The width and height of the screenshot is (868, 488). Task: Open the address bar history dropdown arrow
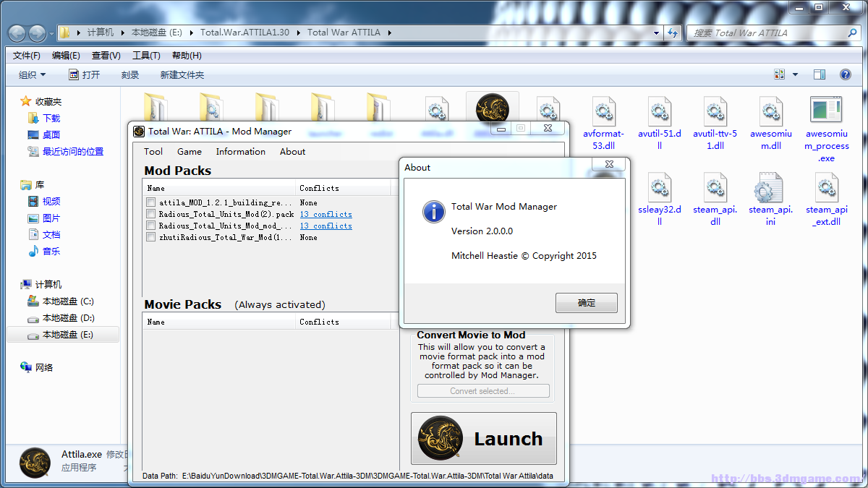(x=657, y=33)
